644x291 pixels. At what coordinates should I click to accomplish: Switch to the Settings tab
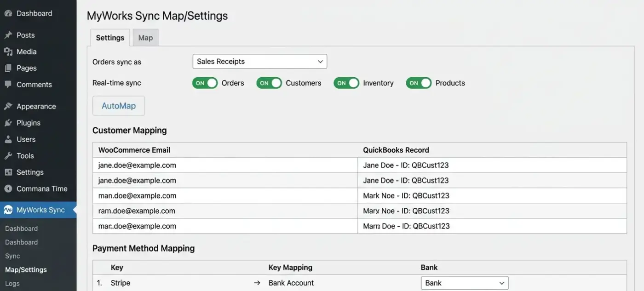[x=110, y=38]
